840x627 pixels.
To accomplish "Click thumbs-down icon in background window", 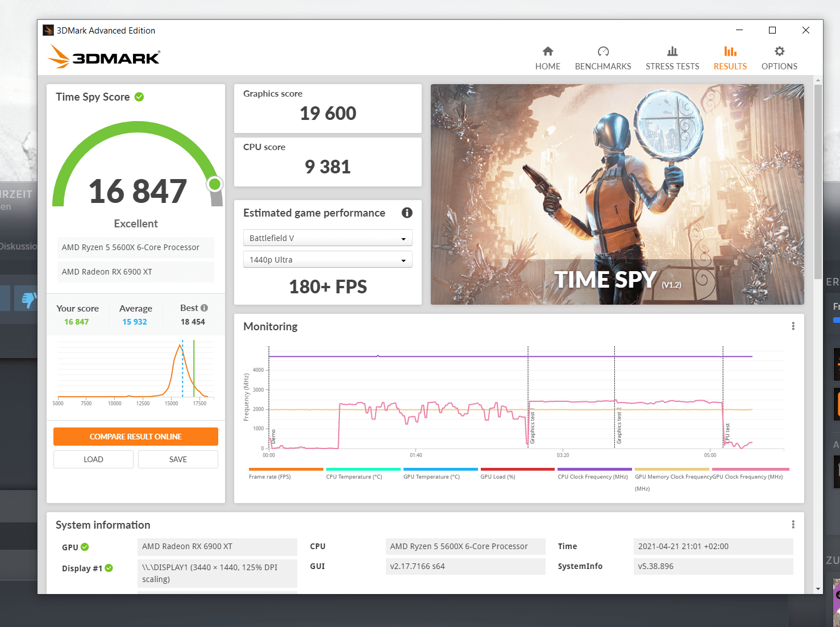I will coord(29,298).
